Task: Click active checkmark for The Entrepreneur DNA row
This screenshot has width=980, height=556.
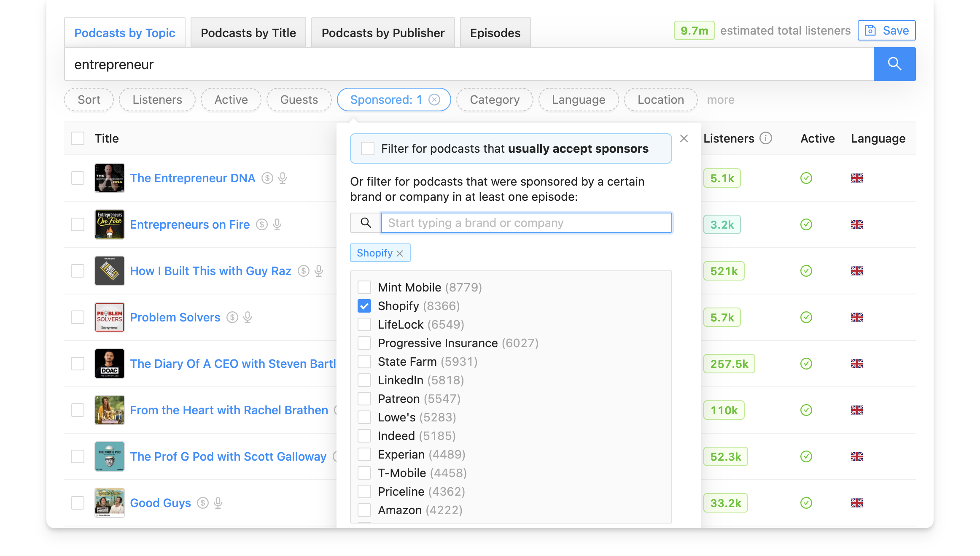Action: point(806,178)
